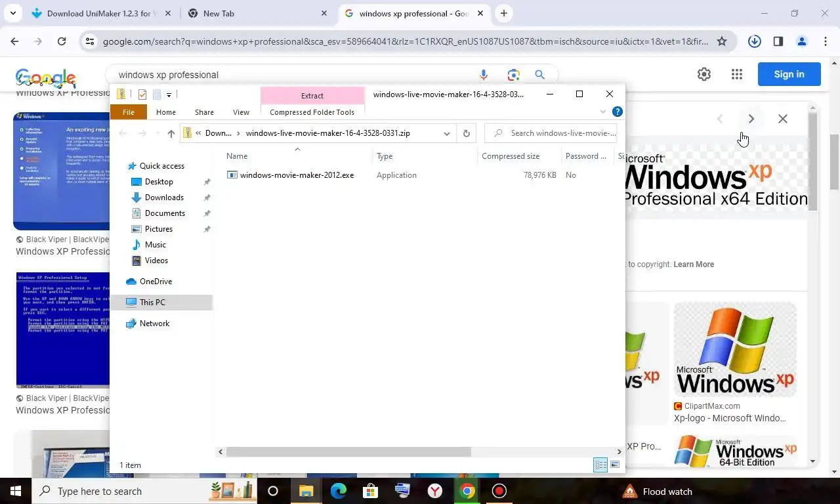Click the Google Sign in button
840x504 pixels.
click(789, 74)
